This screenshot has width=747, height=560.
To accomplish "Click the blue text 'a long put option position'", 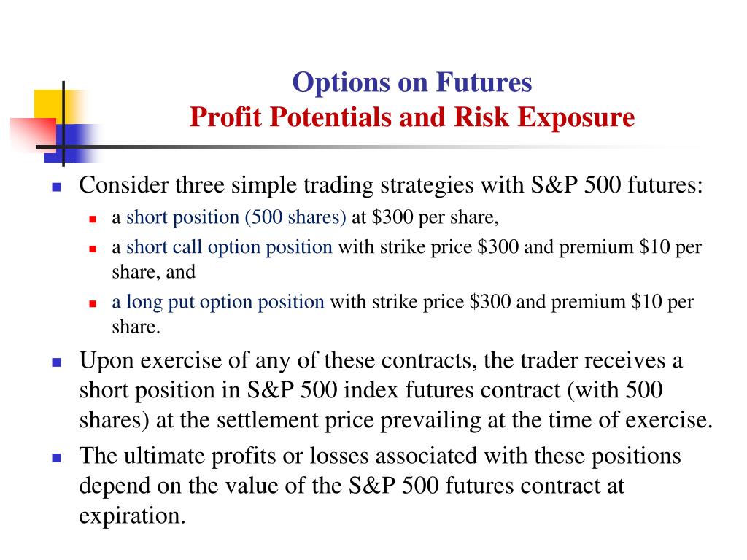I will point(218,302).
